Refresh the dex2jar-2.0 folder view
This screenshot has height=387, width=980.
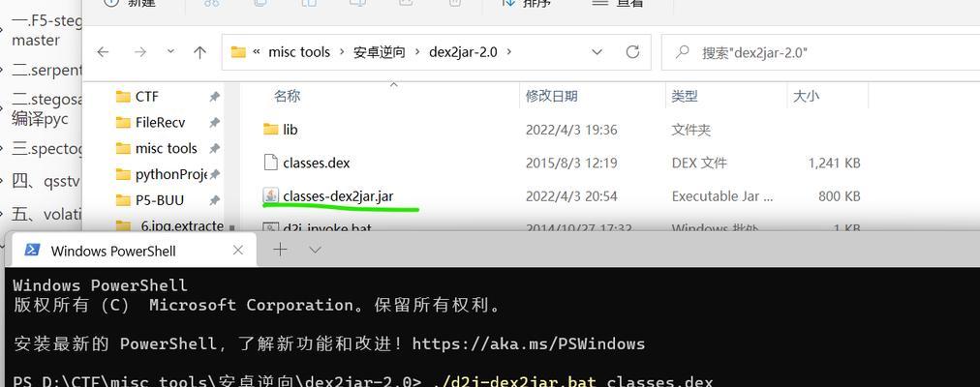[632, 52]
